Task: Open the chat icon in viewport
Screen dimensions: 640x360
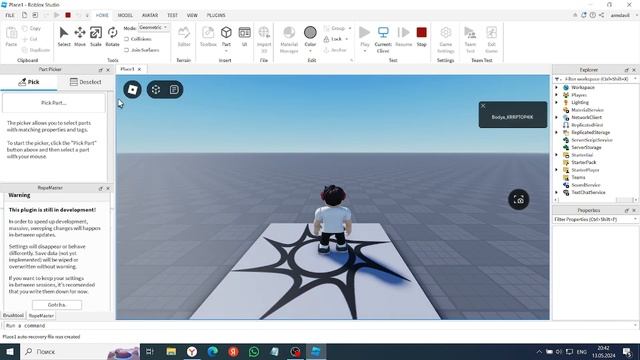Action: [x=174, y=90]
